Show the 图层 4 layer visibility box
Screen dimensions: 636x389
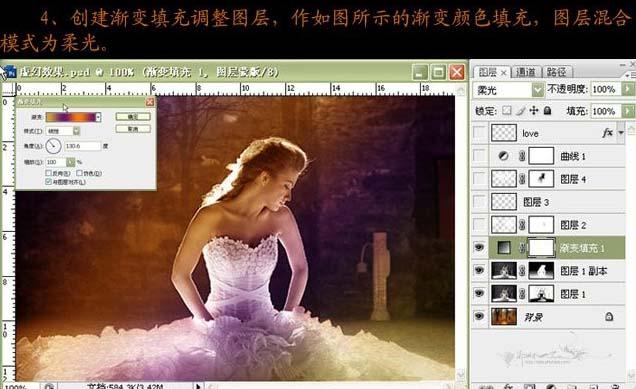[x=479, y=179]
